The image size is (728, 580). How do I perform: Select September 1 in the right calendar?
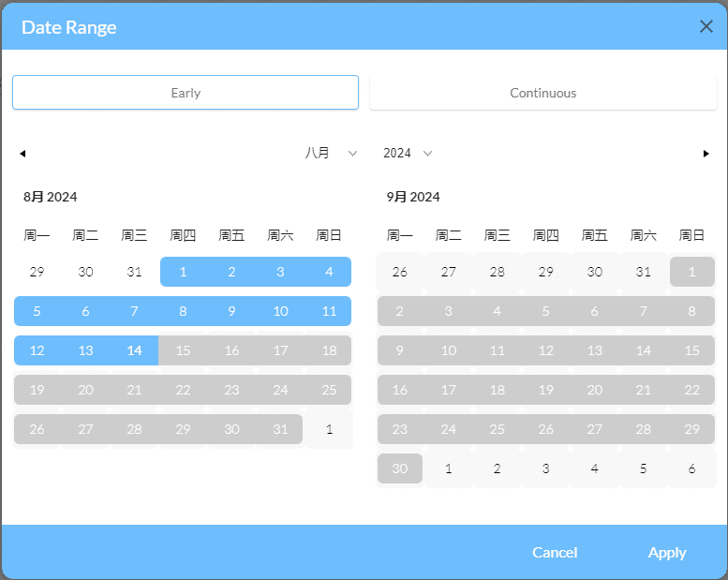point(691,272)
